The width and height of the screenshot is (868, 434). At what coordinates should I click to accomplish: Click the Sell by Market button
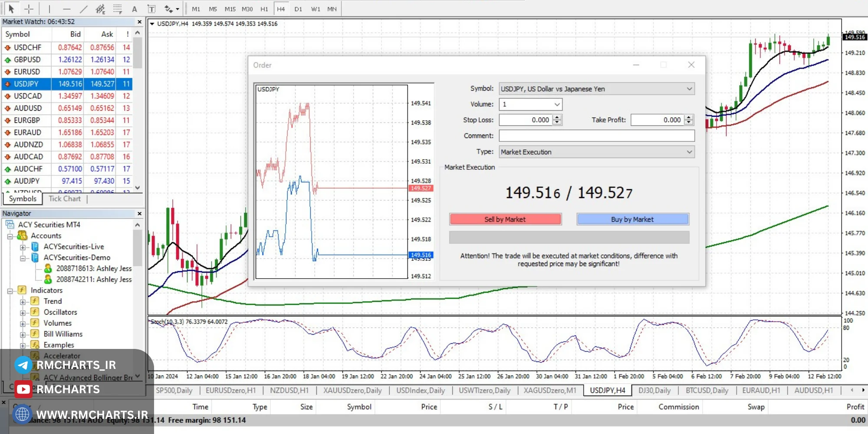[505, 219]
